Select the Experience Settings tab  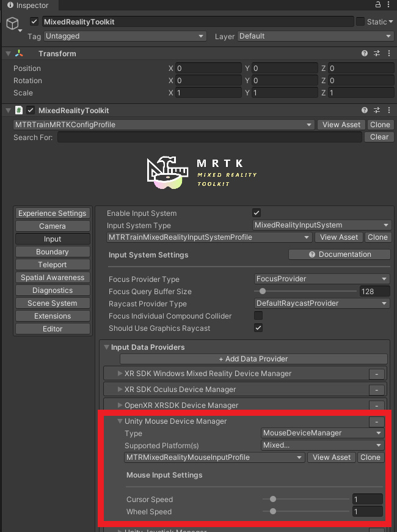[x=53, y=213]
